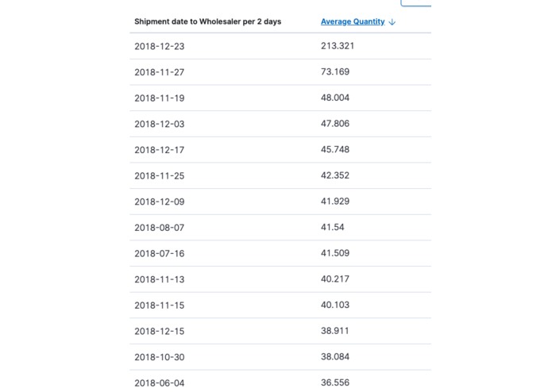Click the 40.217 value cell

click(335, 279)
